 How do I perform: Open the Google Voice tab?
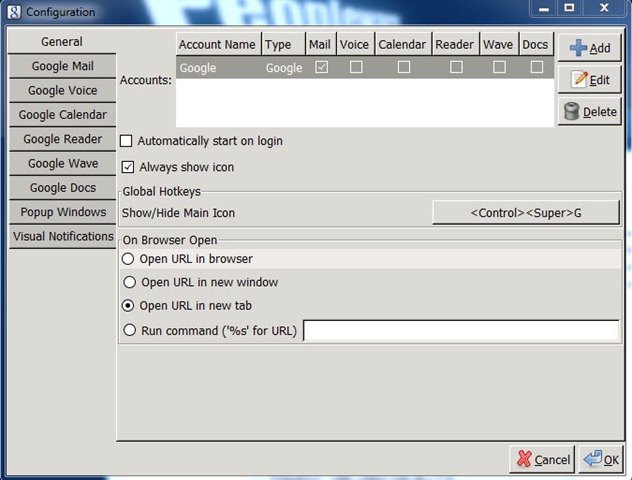coord(62,90)
